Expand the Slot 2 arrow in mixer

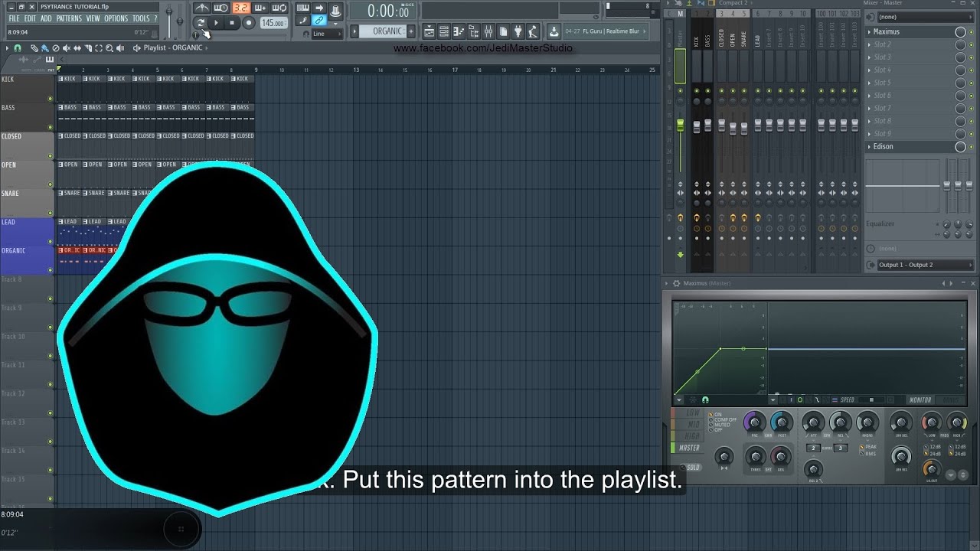click(870, 44)
